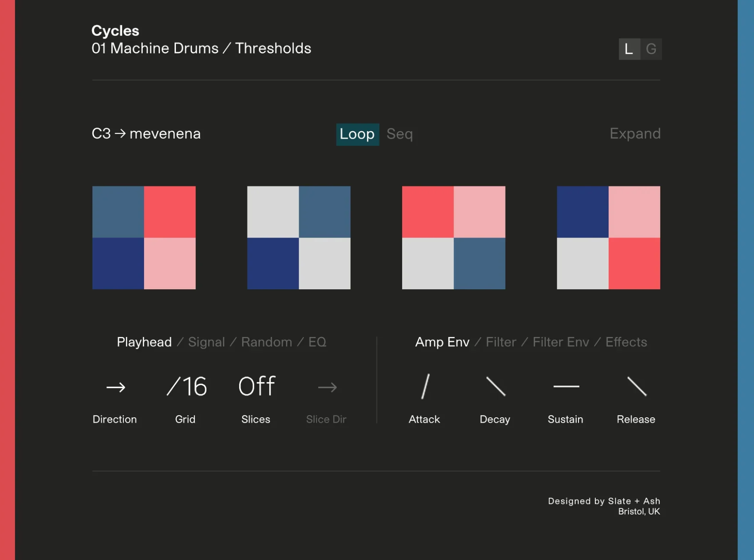Open the EQ section
754x560 pixels.
click(317, 342)
